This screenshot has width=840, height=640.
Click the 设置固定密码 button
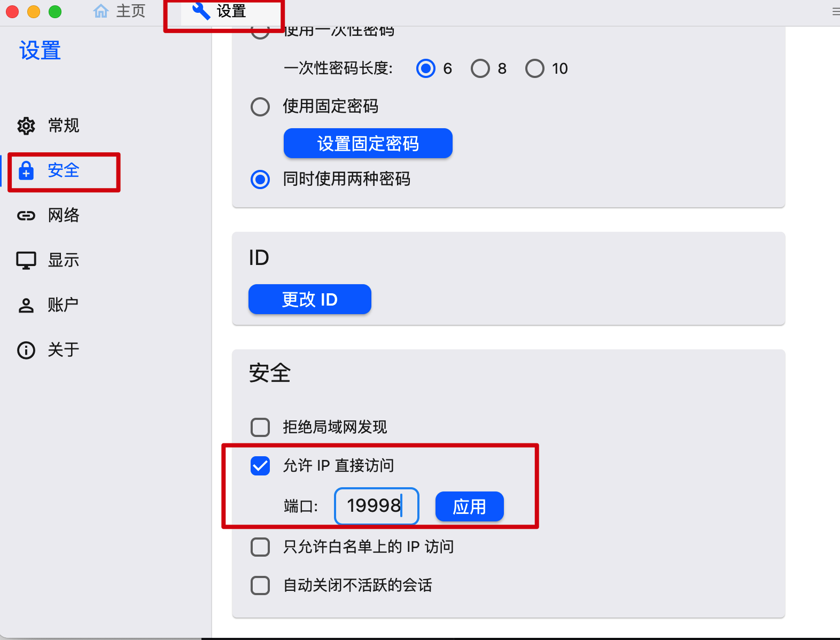(x=368, y=143)
